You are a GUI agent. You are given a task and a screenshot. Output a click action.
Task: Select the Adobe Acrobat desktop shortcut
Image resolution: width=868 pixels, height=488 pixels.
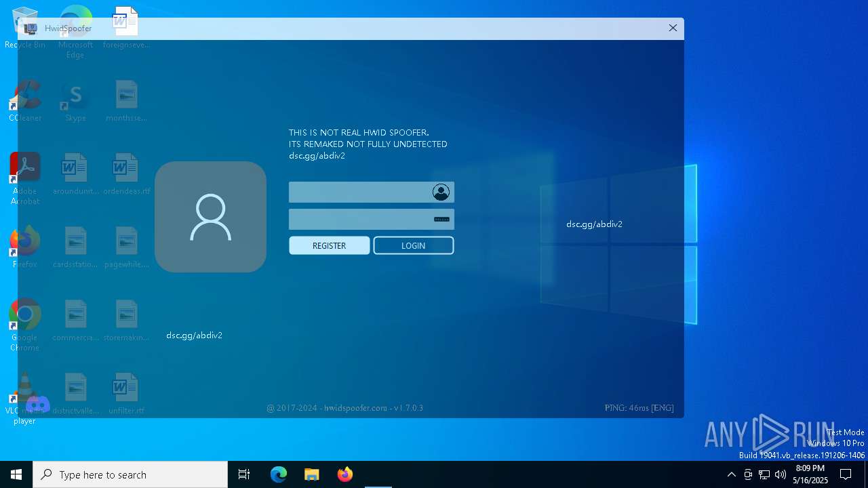pyautogui.click(x=25, y=178)
